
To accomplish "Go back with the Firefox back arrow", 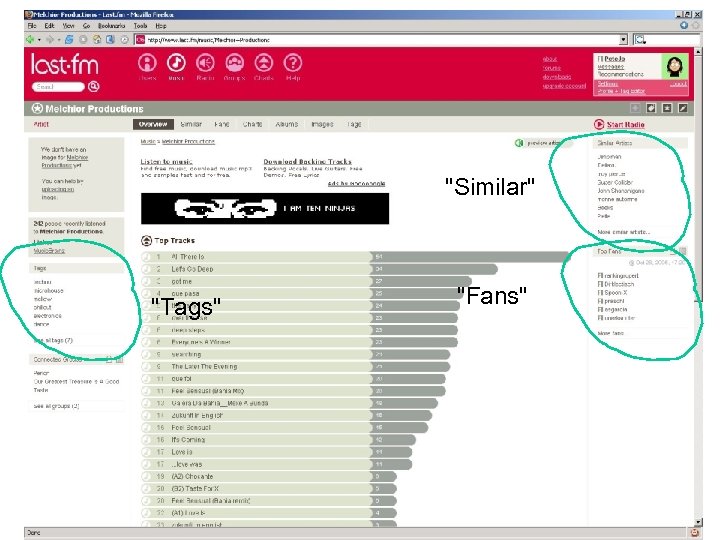I will tap(30, 39).
